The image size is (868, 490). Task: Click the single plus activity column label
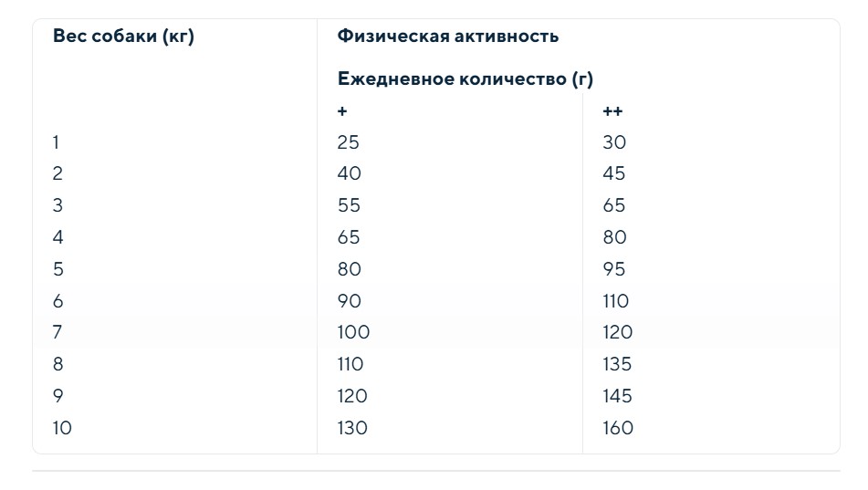(342, 111)
